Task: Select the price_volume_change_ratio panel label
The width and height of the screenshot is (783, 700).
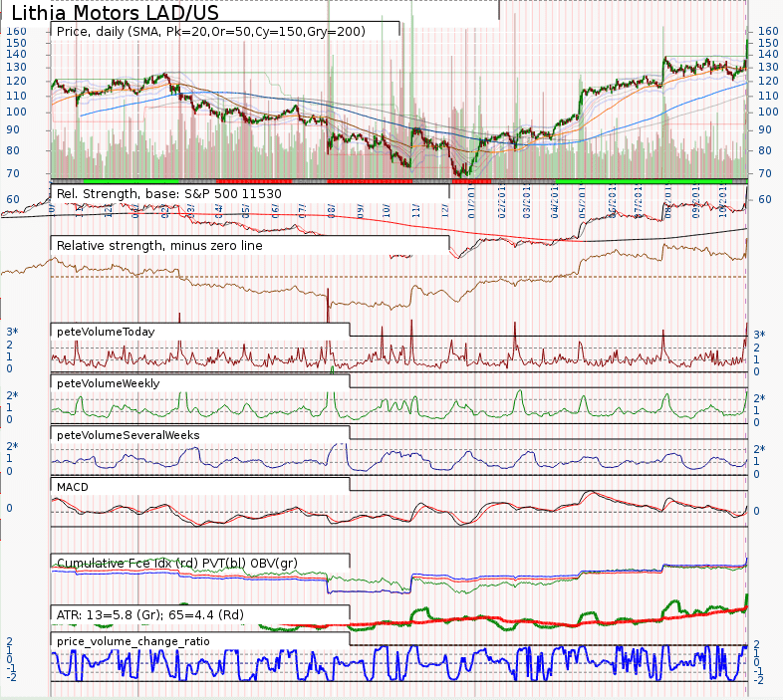Action: [x=132, y=641]
